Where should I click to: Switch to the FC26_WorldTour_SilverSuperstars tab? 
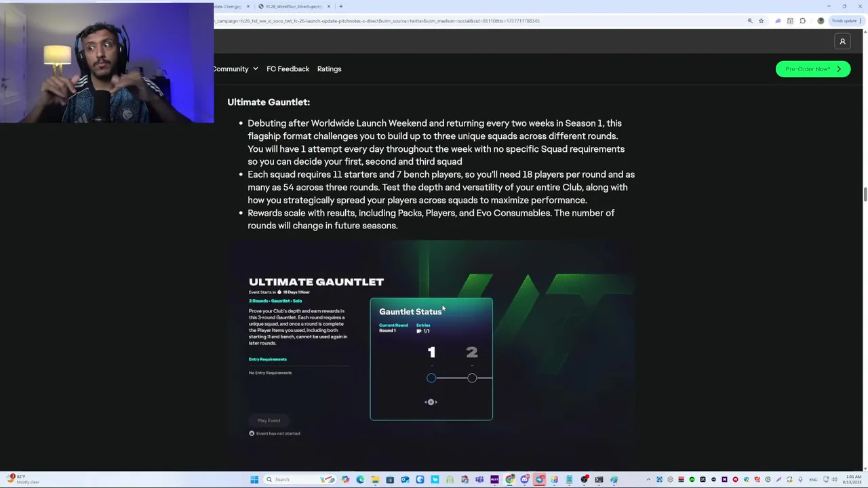point(293,6)
